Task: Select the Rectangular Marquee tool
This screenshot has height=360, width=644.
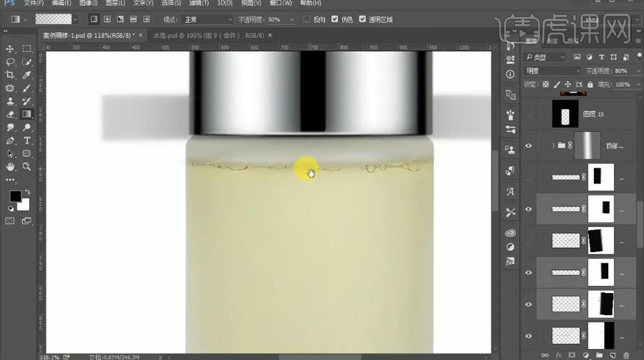Action: tap(27, 49)
